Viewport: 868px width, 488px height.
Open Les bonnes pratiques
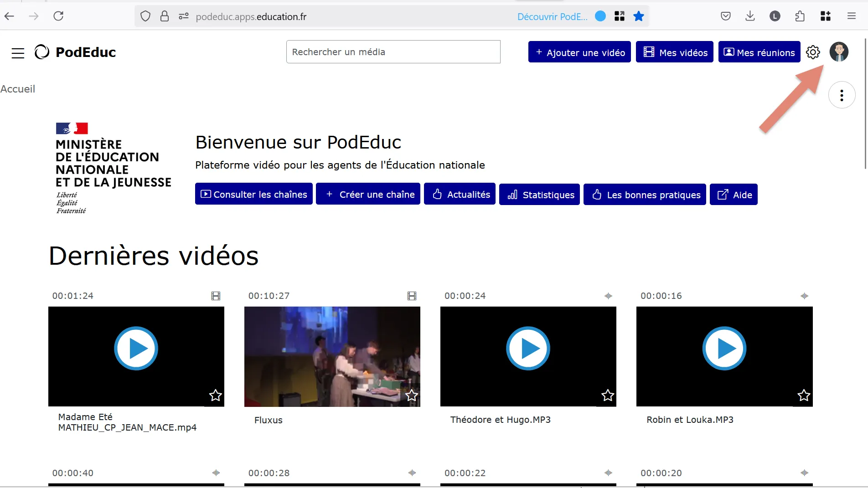(645, 195)
